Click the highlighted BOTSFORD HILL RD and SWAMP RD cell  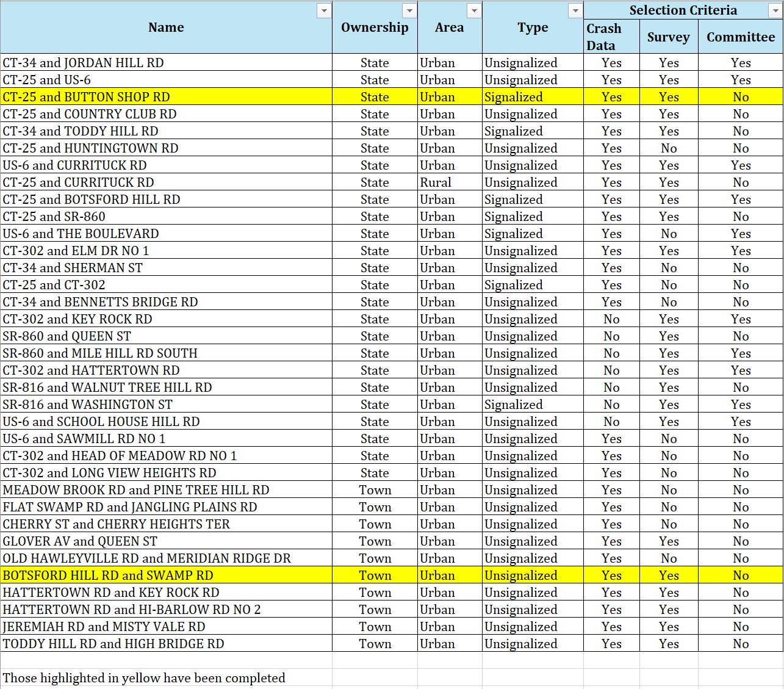coord(166,575)
